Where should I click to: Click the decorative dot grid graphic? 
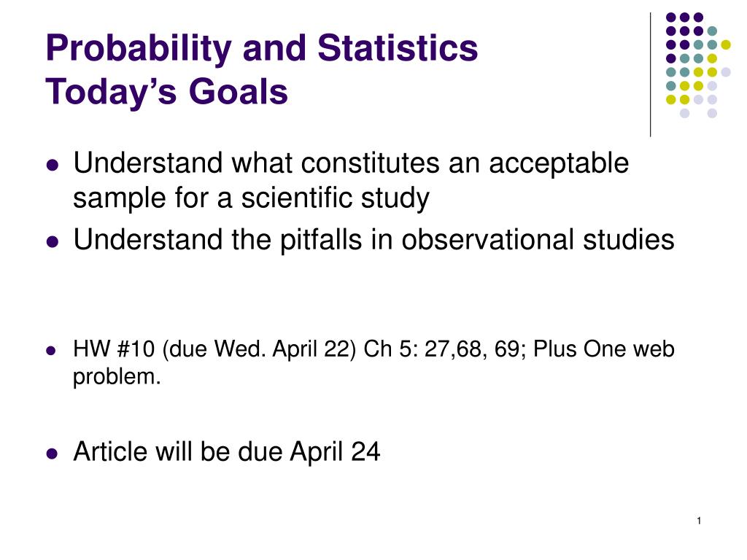click(698, 65)
